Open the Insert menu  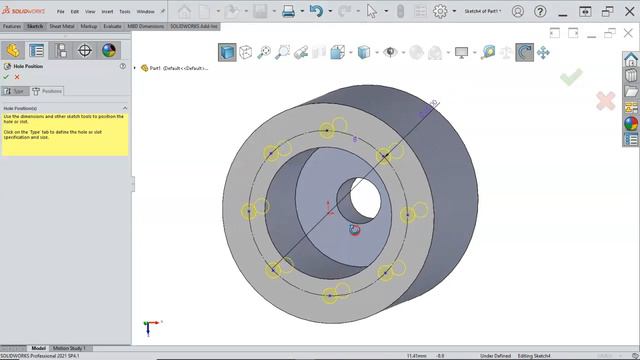(x=107, y=12)
